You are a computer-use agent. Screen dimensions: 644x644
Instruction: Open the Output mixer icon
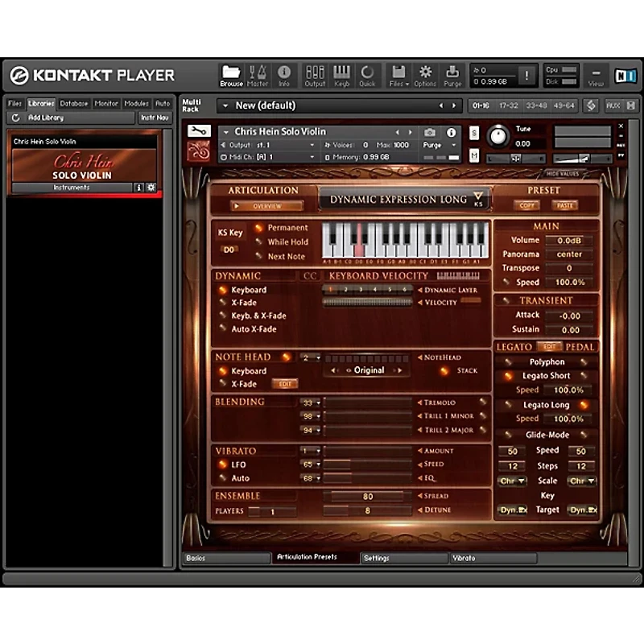coord(315,76)
